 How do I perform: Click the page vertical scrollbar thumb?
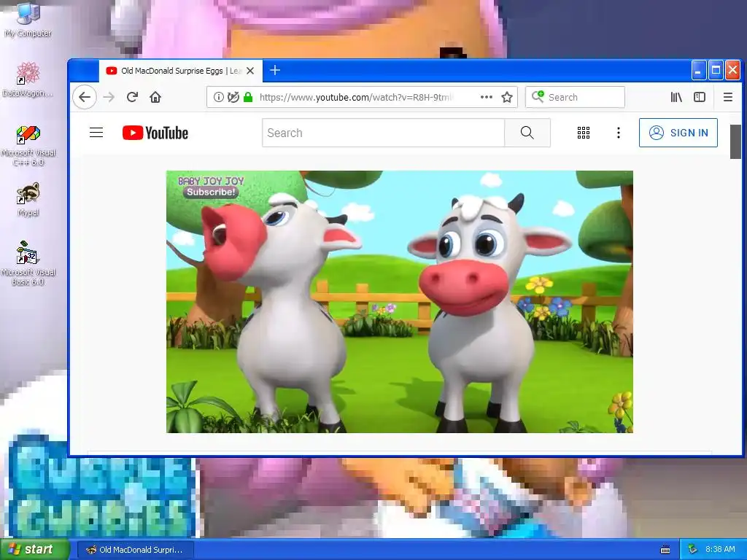coord(735,142)
